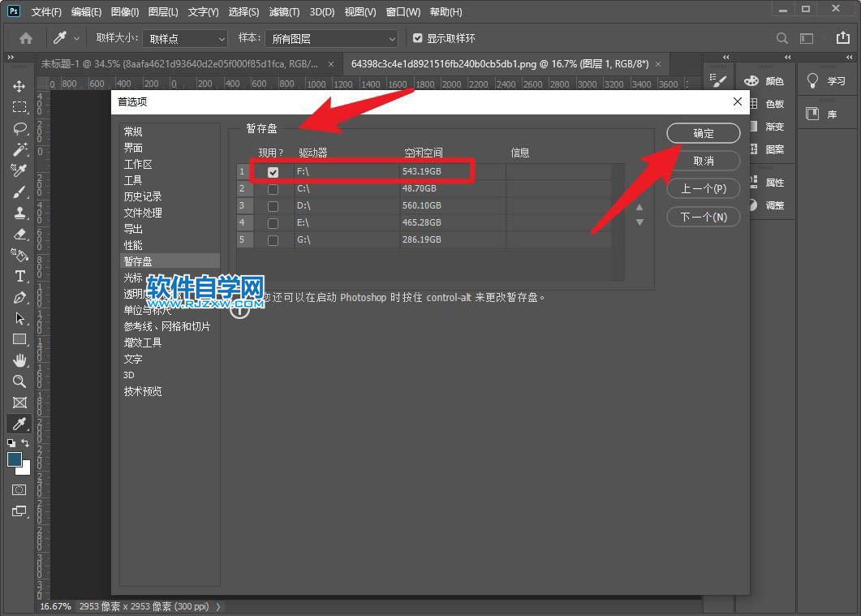The width and height of the screenshot is (861, 616).
Task: Toggle the 显示取样环 option
Action: point(417,37)
